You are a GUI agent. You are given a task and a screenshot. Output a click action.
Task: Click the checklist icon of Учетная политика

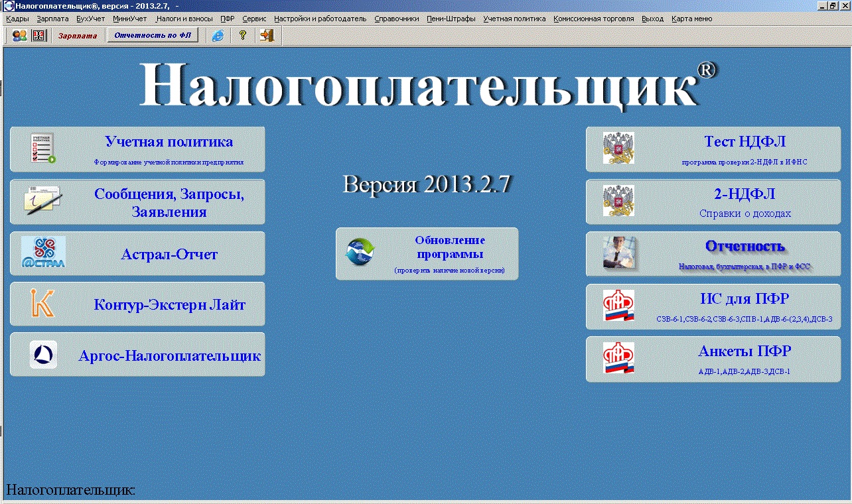[43, 149]
